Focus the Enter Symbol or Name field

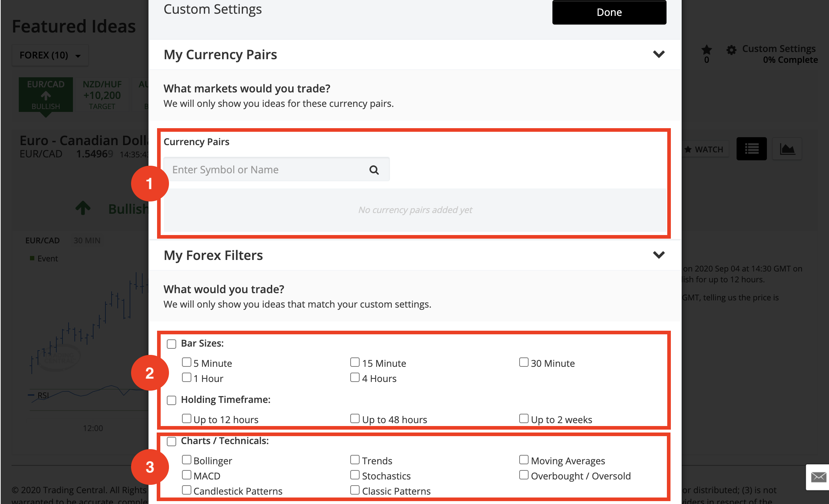(277, 169)
